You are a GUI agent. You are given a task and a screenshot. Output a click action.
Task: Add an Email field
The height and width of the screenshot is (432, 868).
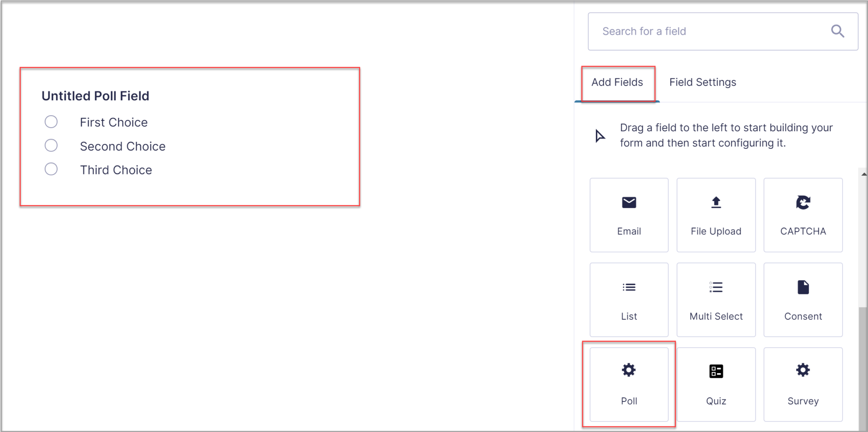pyautogui.click(x=629, y=215)
